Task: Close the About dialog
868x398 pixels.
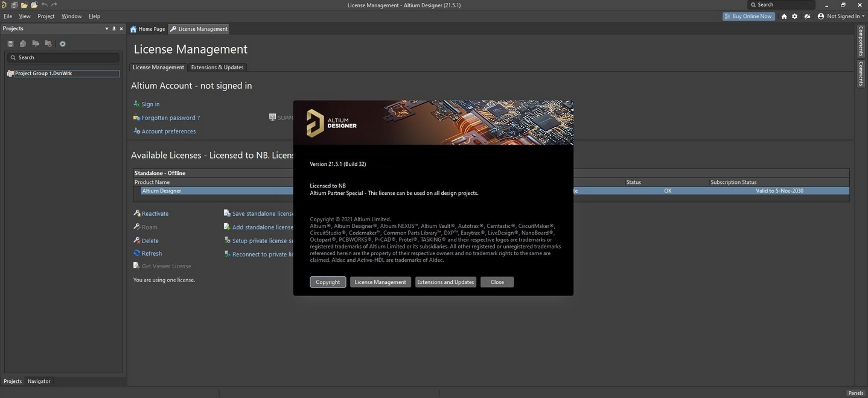Action: click(497, 282)
